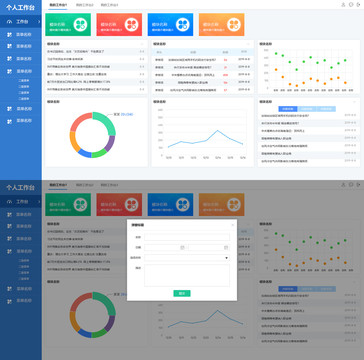Select the orange segment of the bright donut chart
Image resolution: width=364 pixels, height=360 pixels.
pyautogui.click(x=74, y=142)
